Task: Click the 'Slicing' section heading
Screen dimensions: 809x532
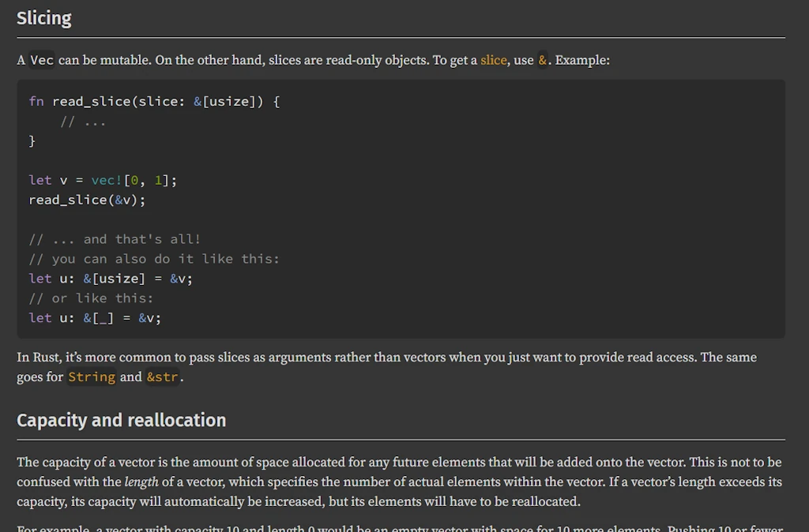Action: pyautogui.click(x=44, y=18)
